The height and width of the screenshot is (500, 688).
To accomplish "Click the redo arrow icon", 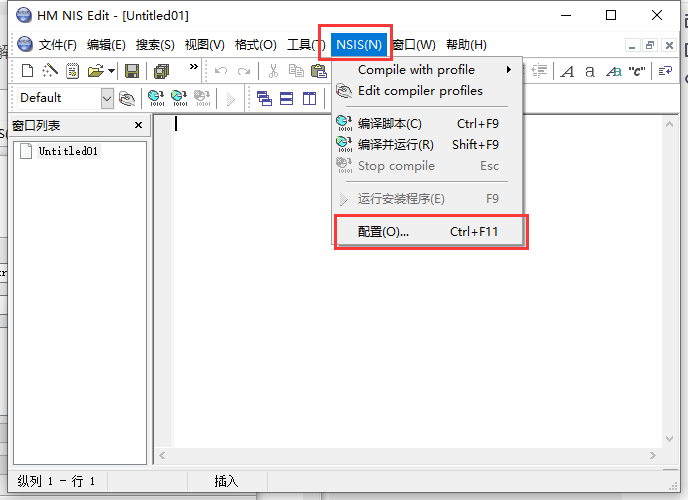I will click(244, 71).
